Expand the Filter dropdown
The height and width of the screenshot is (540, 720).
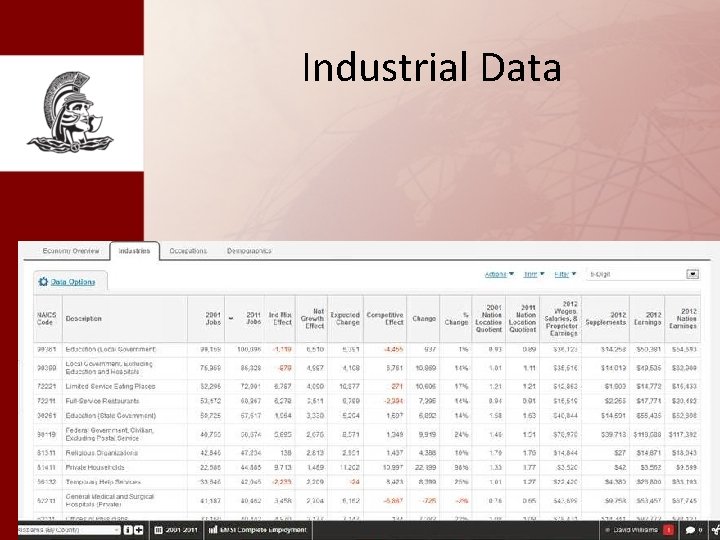coord(565,274)
